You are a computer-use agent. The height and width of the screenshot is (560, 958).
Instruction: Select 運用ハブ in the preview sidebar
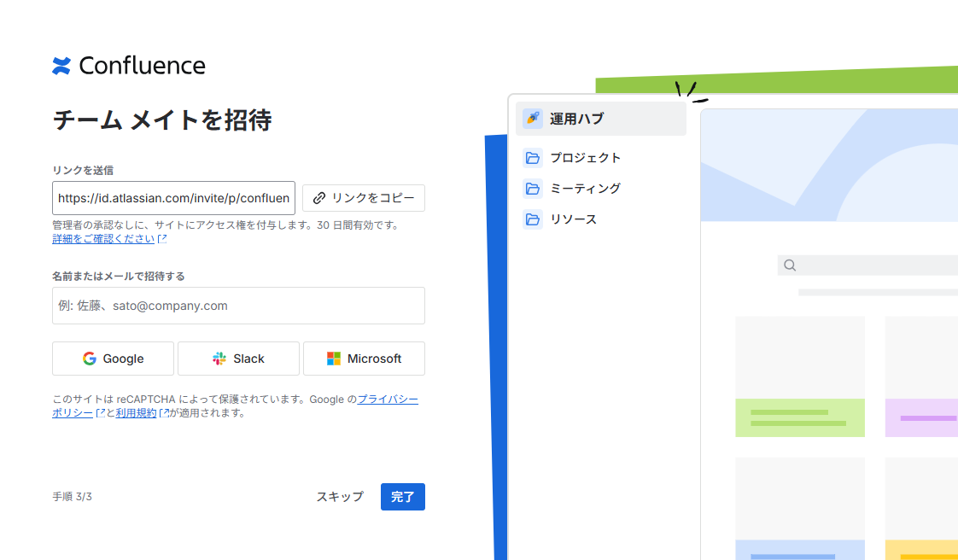point(576,119)
